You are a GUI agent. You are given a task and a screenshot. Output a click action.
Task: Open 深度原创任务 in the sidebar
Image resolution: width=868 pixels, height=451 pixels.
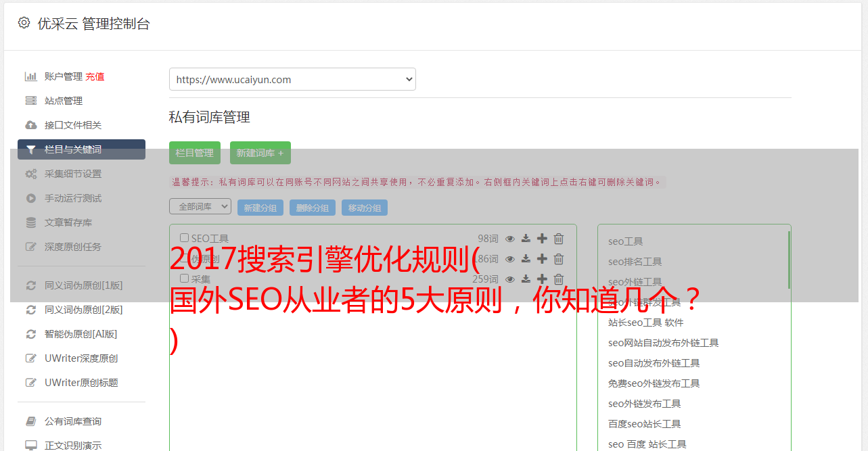[x=73, y=247]
